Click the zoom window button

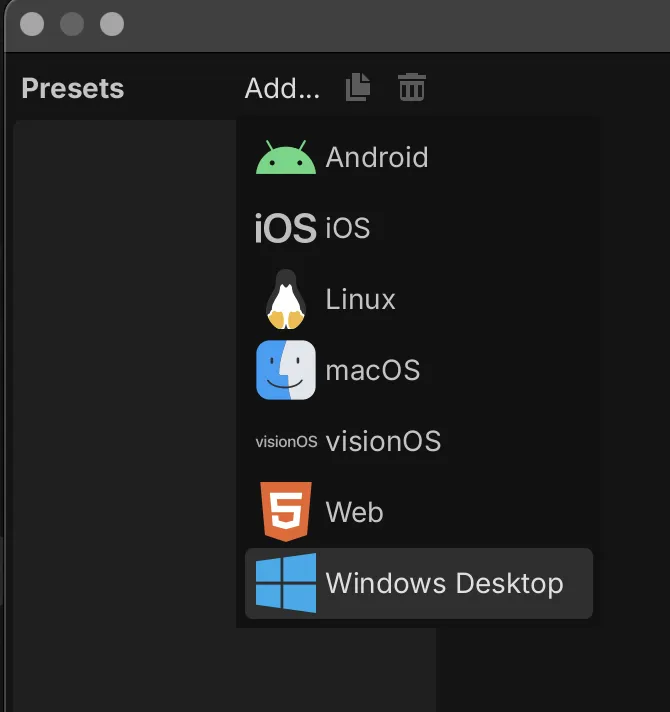pyautogui.click(x=112, y=24)
